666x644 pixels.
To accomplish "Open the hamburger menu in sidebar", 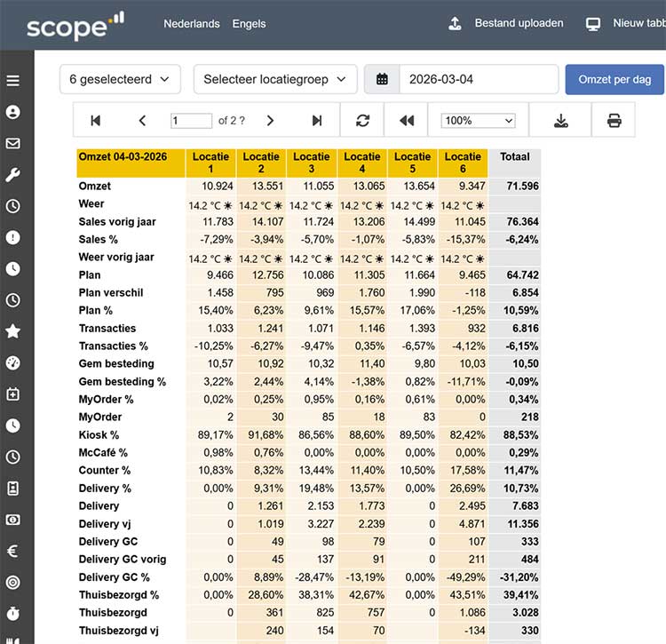I will click(x=12, y=80).
